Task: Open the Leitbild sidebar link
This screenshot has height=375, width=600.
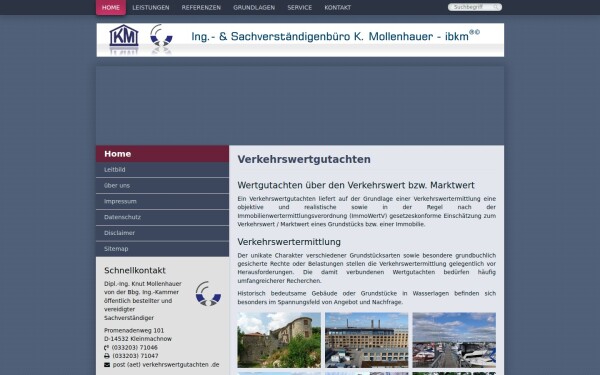Action: 163,170
